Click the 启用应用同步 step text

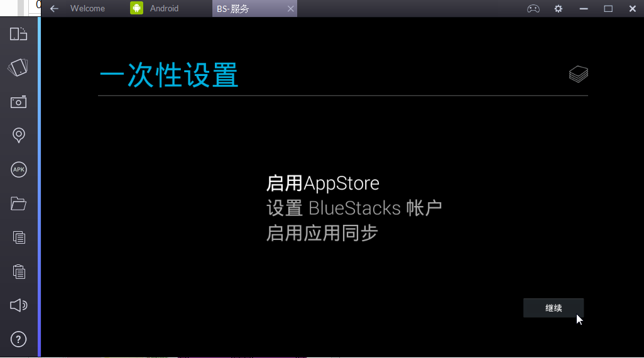(322, 233)
